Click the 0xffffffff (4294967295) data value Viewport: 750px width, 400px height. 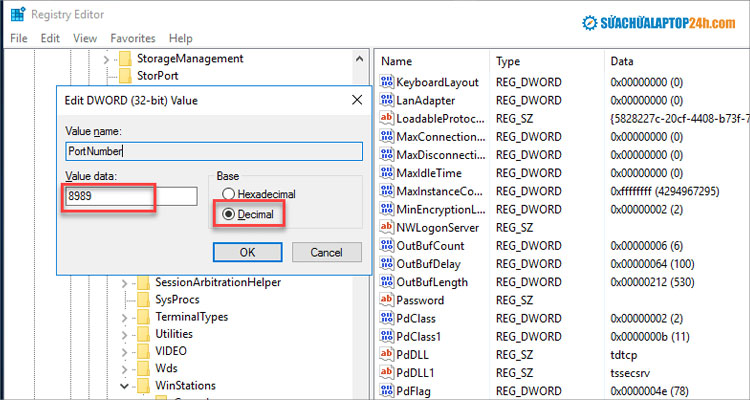point(665,191)
